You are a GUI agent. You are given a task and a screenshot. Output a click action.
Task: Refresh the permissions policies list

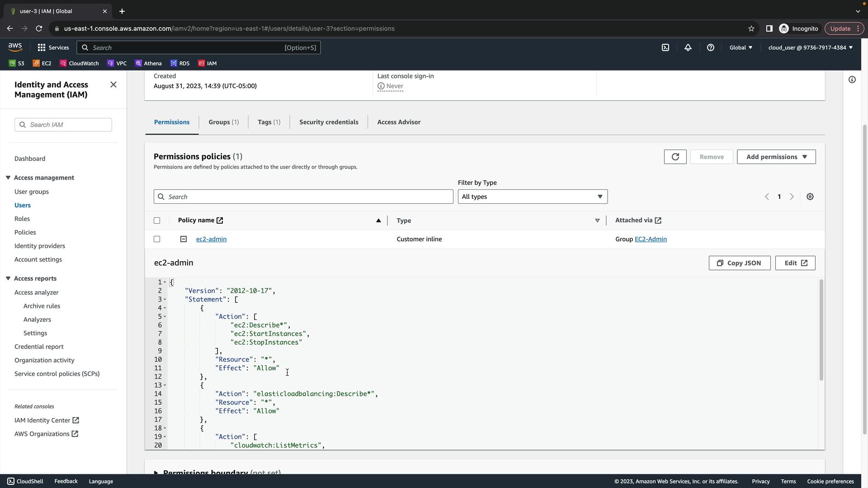(x=675, y=157)
